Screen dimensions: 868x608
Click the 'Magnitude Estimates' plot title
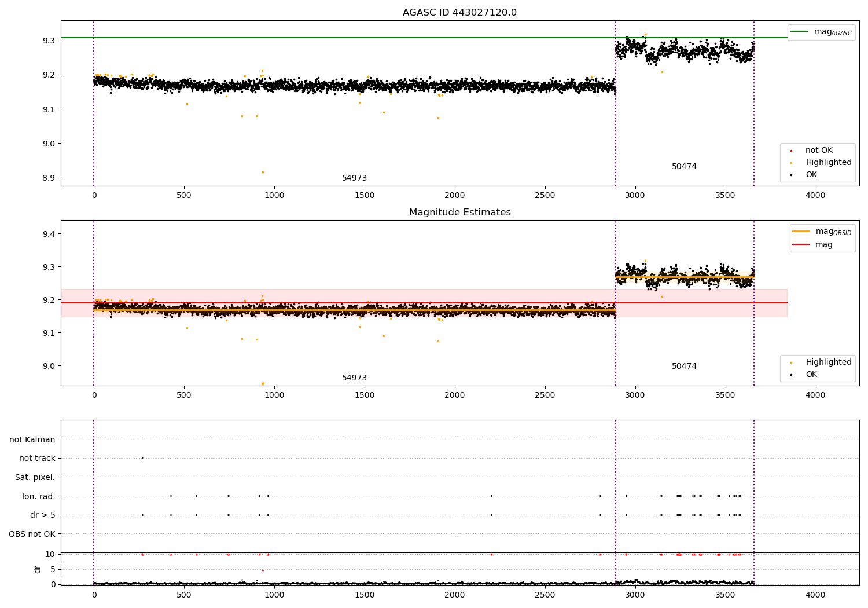point(459,213)
